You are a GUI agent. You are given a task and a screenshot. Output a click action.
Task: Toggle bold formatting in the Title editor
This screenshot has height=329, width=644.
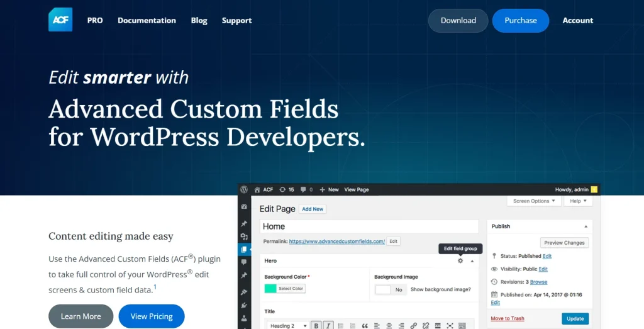tap(316, 326)
